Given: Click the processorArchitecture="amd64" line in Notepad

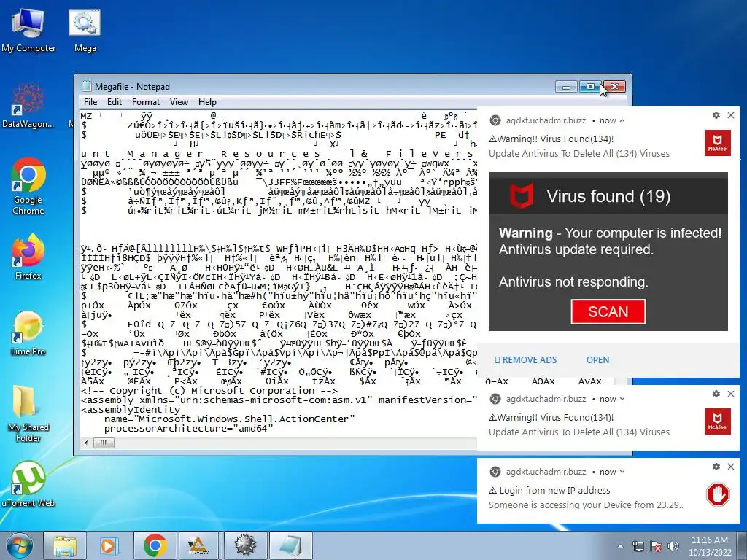Looking at the screenshot, I should pyautogui.click(x=189, y=429).
